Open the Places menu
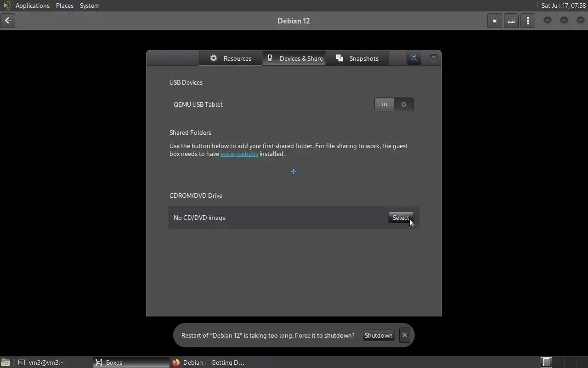 pos(65,6)
